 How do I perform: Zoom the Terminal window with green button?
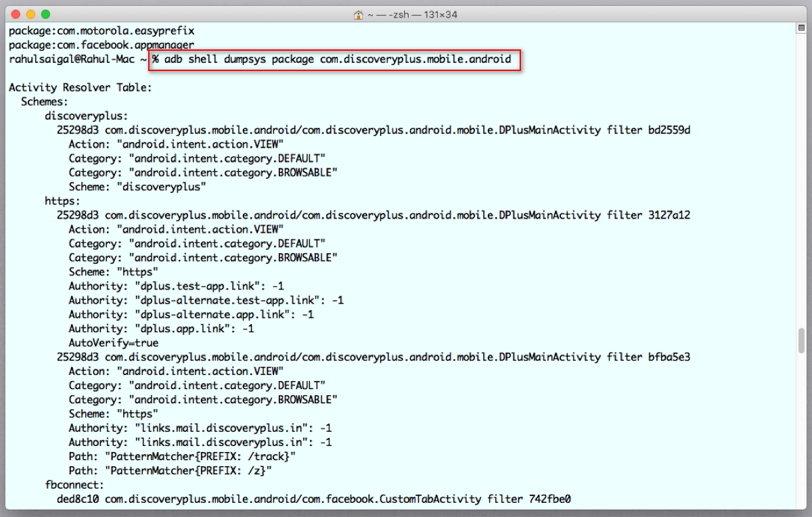click(45, 14)
